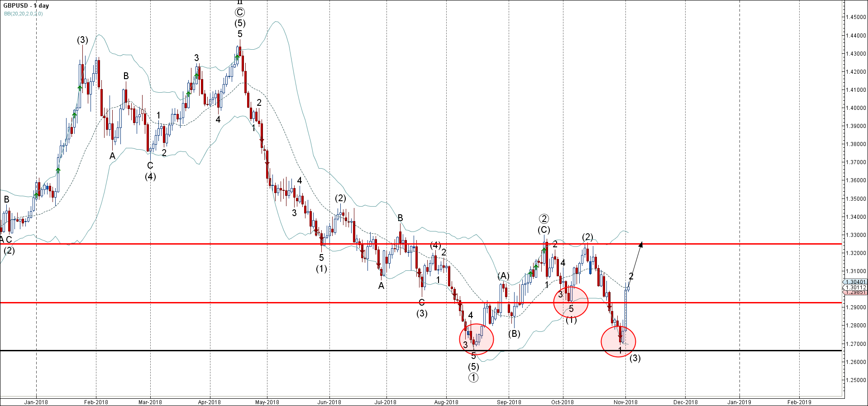Click the red circle at the October 2018 low
The image size is (868, 406).
pos(571,302)
